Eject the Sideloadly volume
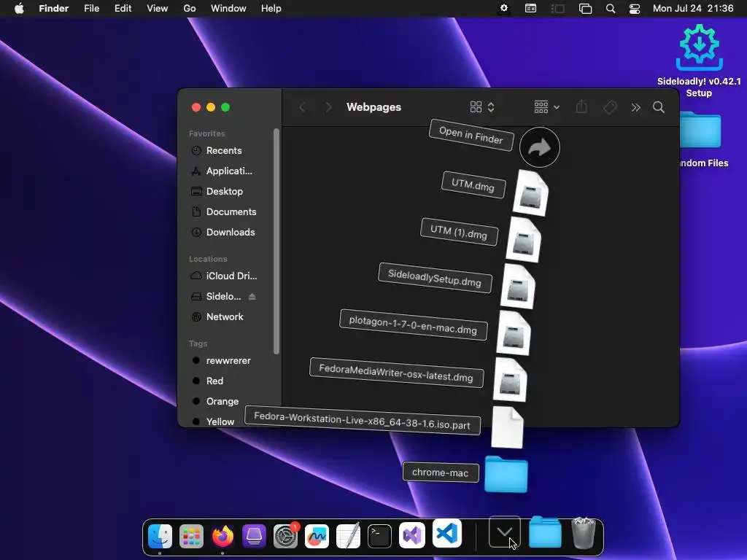This screenshot has width=747, height=560. pyautogui.click(x=252, y=297)
